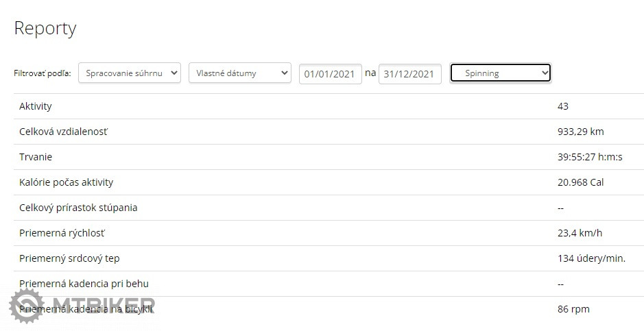This screenshot has width=644, height=331.
Task: Click the 39:55:27 h:m:s duration value
Action: click(590, 157)
